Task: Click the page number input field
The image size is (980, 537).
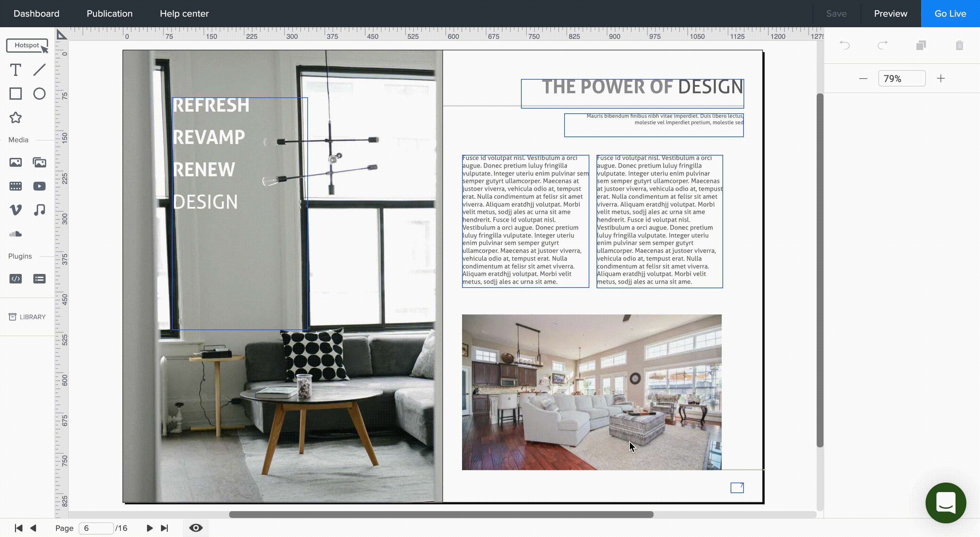Action: click(96, 528)
